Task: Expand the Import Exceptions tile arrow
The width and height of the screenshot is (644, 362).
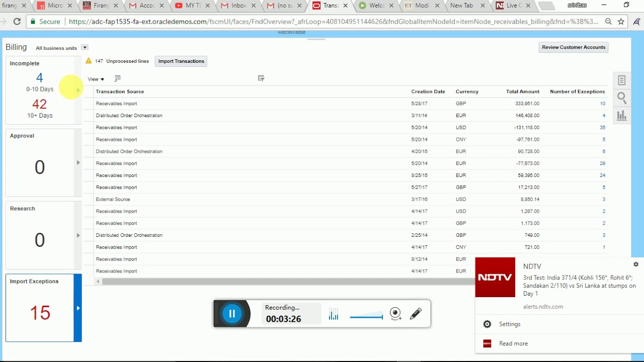Action: pos(78,308)
